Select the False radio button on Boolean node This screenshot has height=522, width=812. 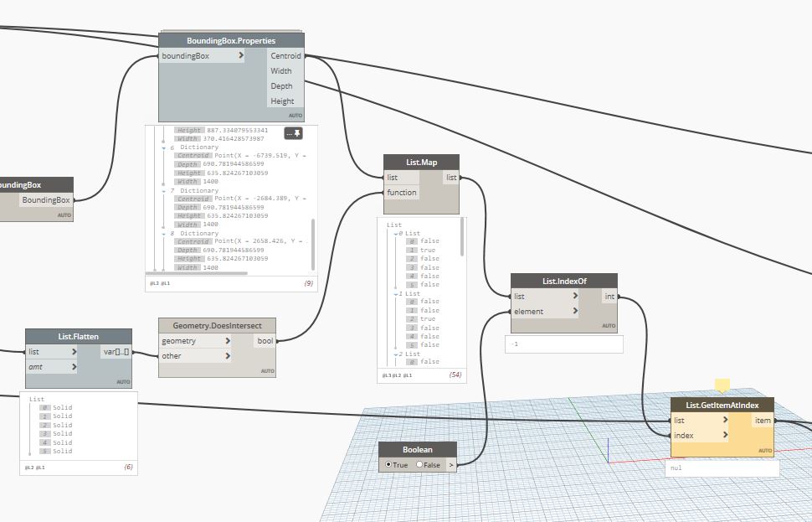tap(419, 464)
